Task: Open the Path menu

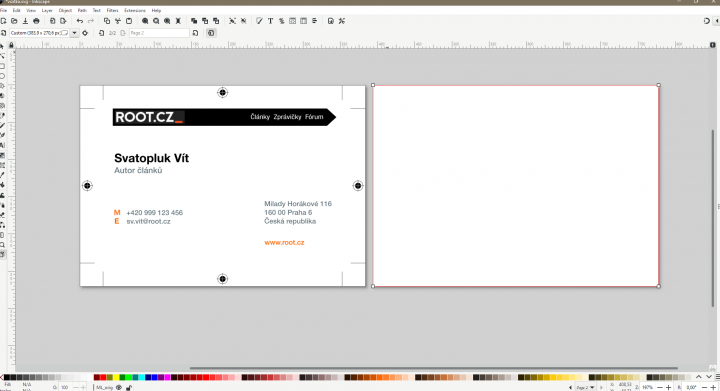Action: [x=82, y=10]
